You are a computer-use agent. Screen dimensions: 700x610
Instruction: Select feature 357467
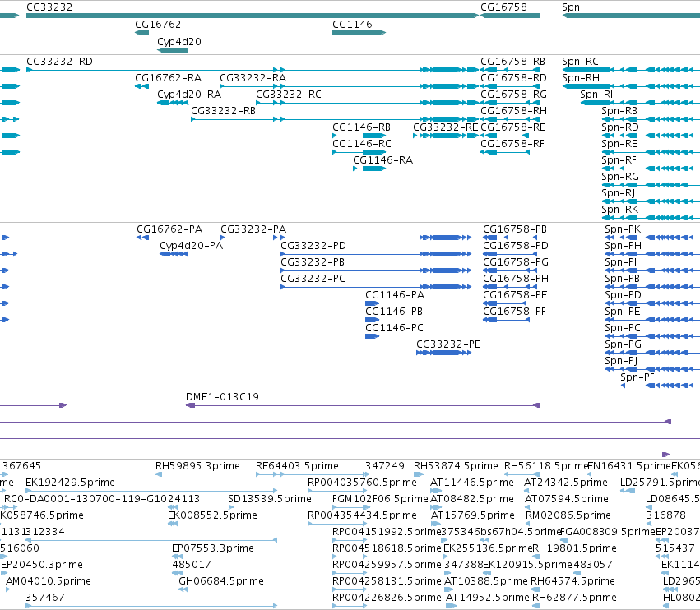click(44, 598)
